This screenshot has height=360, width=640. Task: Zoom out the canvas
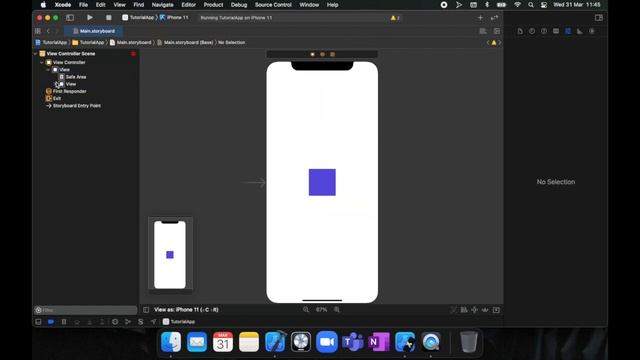306,310
